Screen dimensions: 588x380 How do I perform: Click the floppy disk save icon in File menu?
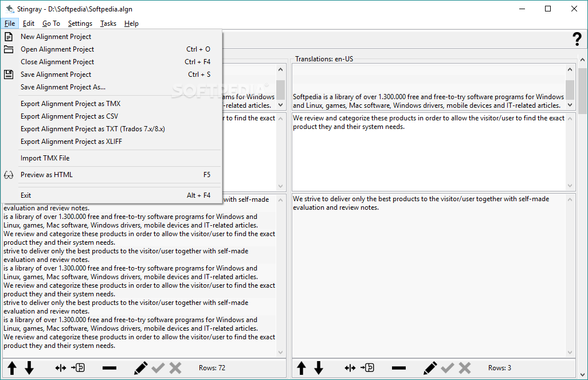9,75
